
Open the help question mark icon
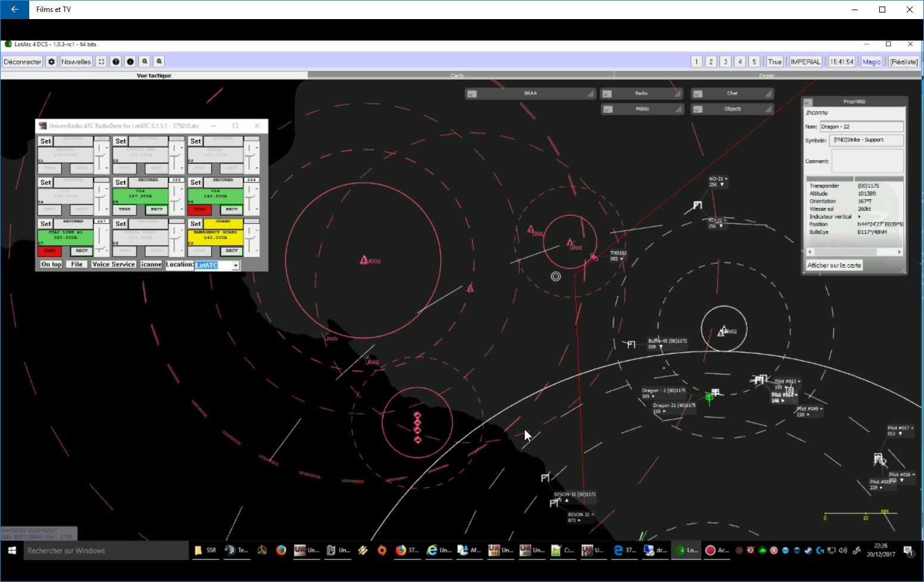click(x=116, y=61)
